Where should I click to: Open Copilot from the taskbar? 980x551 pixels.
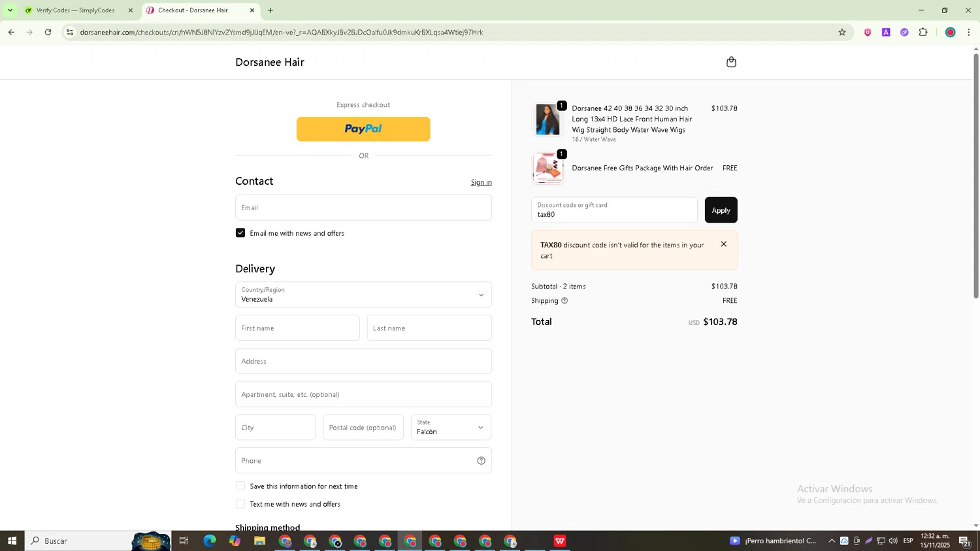235,541
